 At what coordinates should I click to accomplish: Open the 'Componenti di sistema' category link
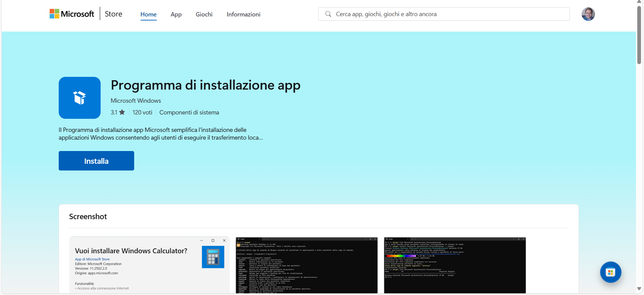tap(189, 112)
